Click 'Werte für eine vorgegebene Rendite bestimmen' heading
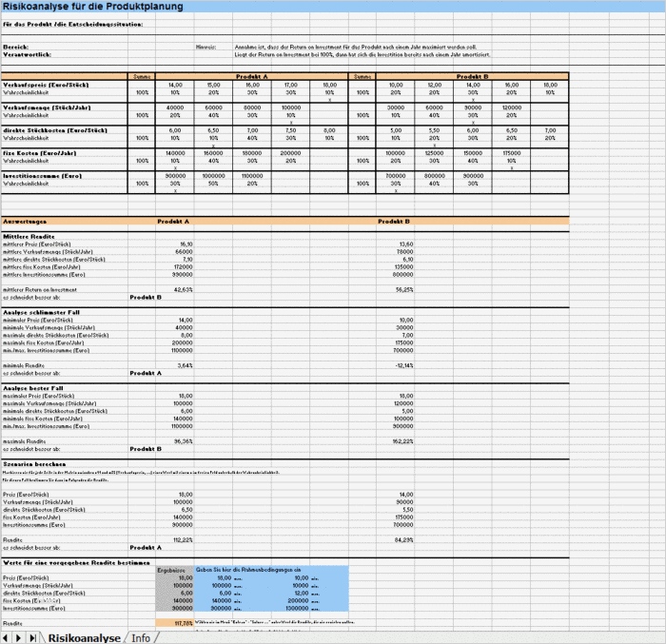 pos(76,563)
